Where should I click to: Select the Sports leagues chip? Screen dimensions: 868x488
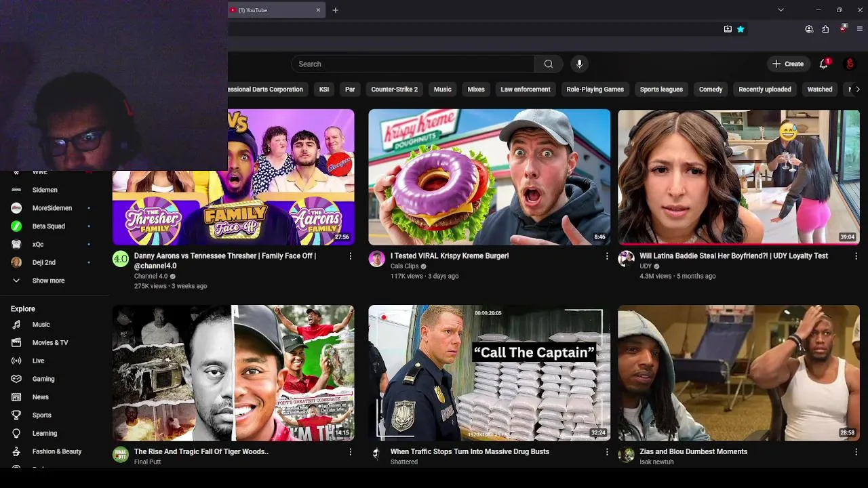click(661, 89)
